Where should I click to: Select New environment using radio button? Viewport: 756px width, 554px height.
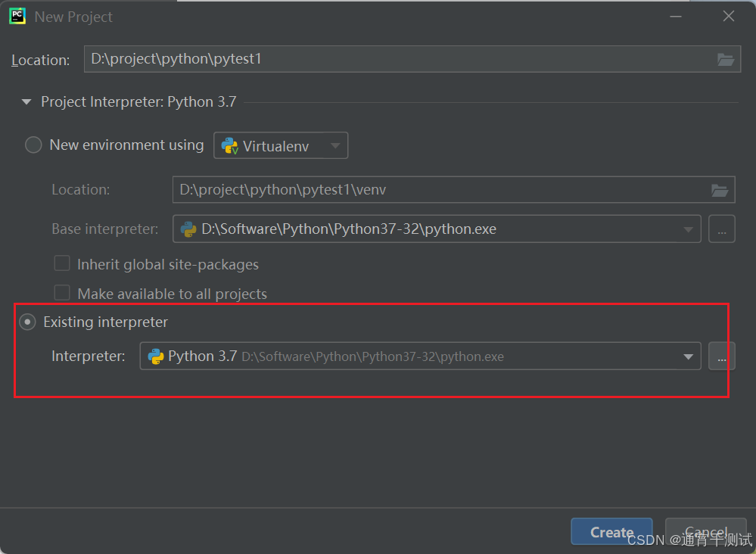coord(33,145)
